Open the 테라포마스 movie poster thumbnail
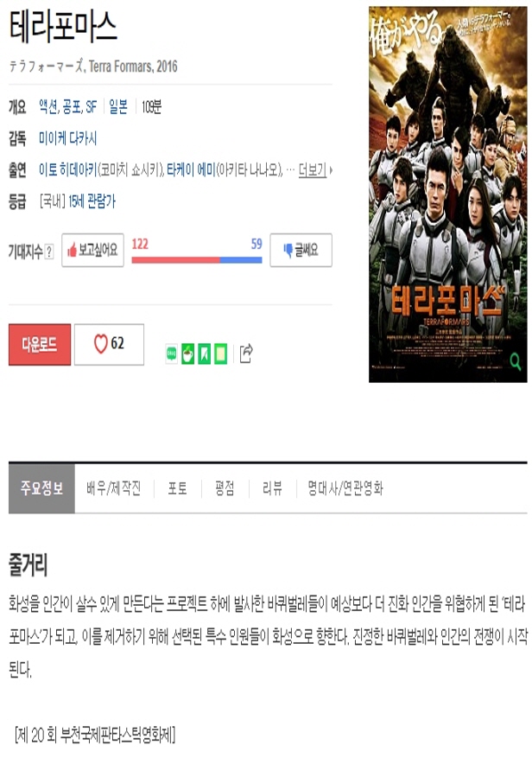Image resolution: width=532 pixels, height=758 pixels. [x=448, y=194]
